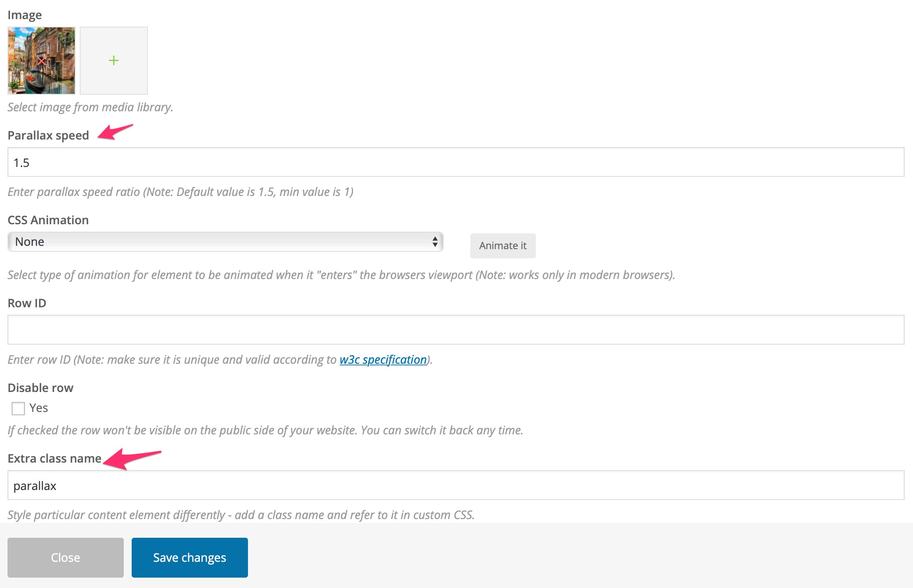Click the 'If checked the row' description
Viewport: 913px width, 588px height.
click(x=265, y=430)
